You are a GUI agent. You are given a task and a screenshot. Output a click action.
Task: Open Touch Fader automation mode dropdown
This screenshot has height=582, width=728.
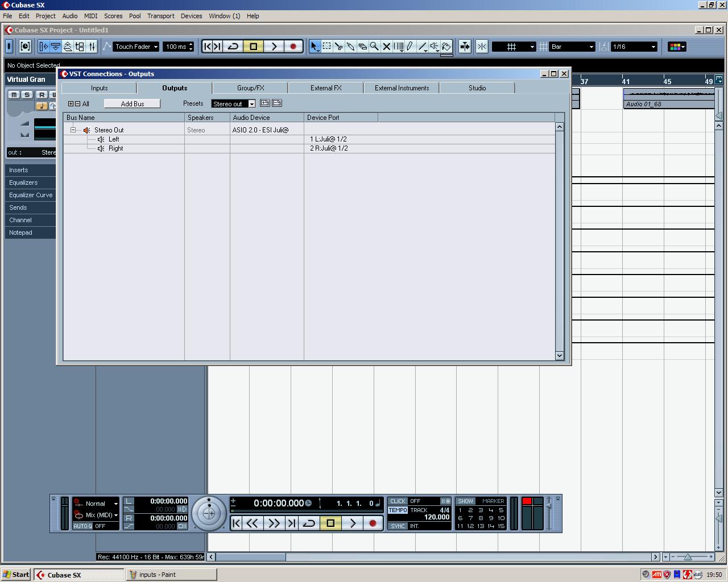click(136, 47)
